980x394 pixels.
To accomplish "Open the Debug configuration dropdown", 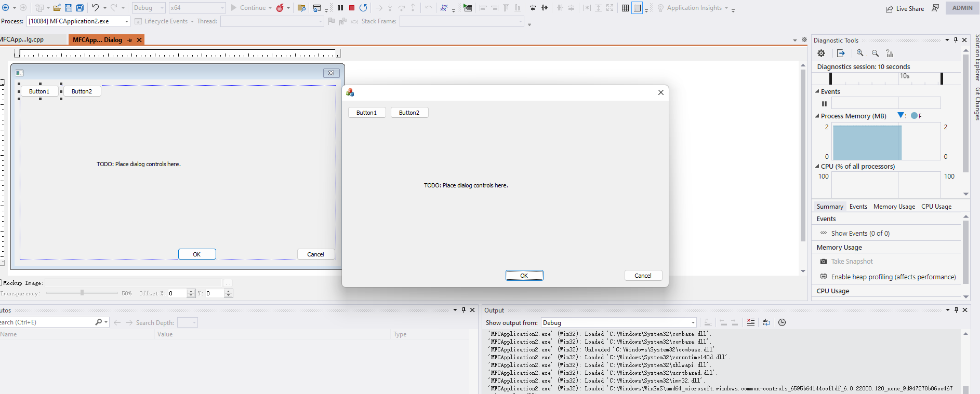I will coord(149,8).
